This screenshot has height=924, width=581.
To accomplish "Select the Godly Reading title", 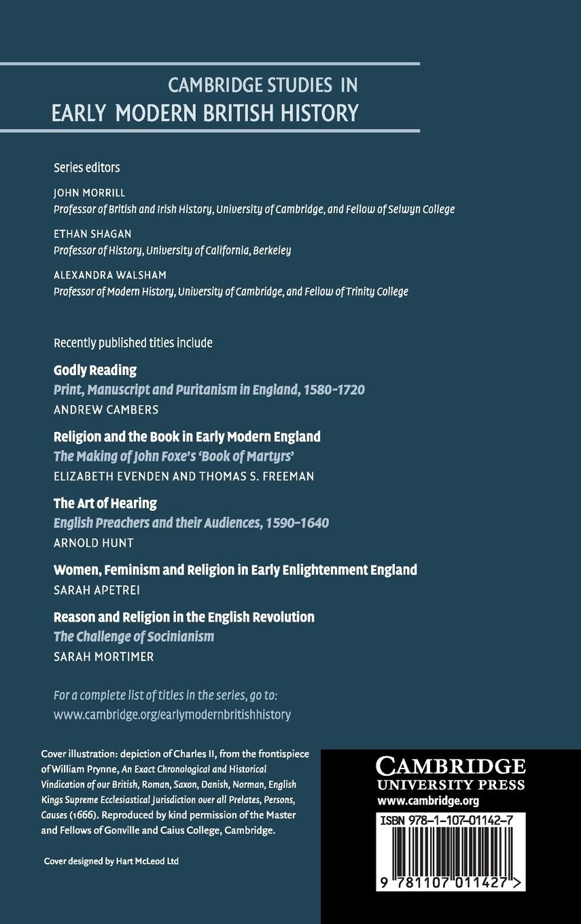I will [95, 370].
